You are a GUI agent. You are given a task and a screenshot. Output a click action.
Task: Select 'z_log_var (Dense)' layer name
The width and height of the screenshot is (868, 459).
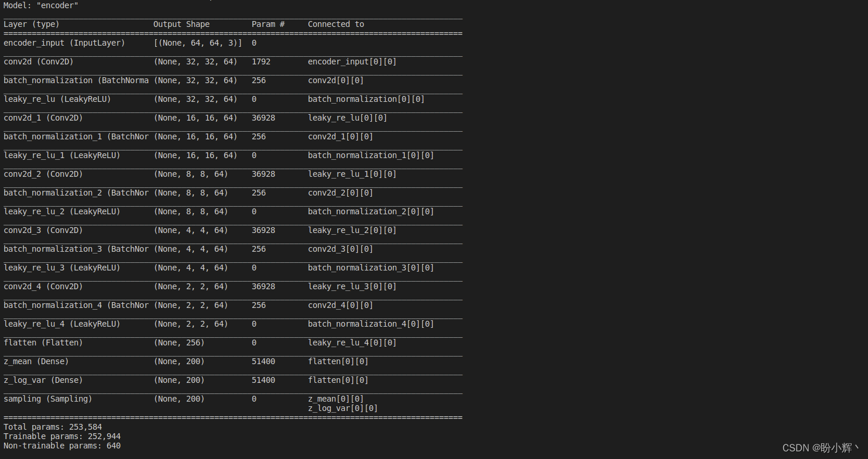[x=43, y=380]
